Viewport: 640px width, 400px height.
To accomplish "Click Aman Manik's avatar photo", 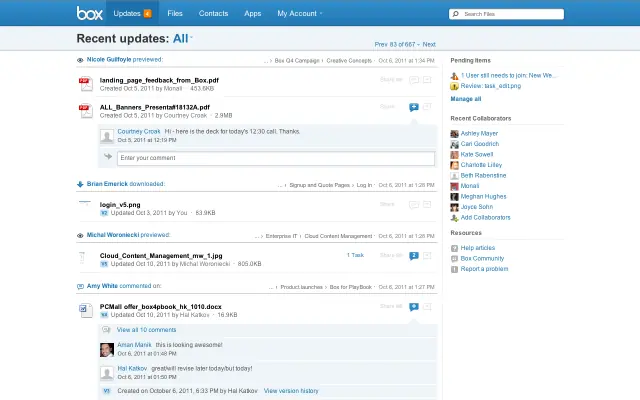I will coord(107,350).
